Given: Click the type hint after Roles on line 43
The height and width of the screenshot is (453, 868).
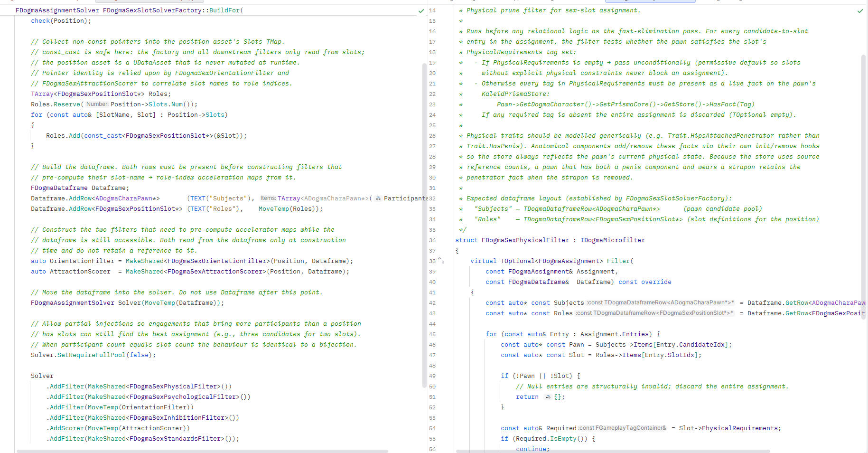Looking at the screenshot, I should [655, 313].
